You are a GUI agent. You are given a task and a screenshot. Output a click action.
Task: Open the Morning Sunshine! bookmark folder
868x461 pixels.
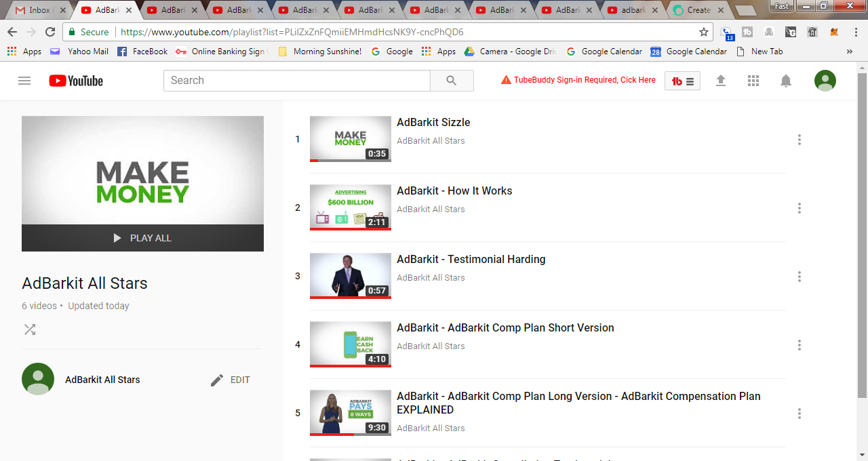(319, 52)
